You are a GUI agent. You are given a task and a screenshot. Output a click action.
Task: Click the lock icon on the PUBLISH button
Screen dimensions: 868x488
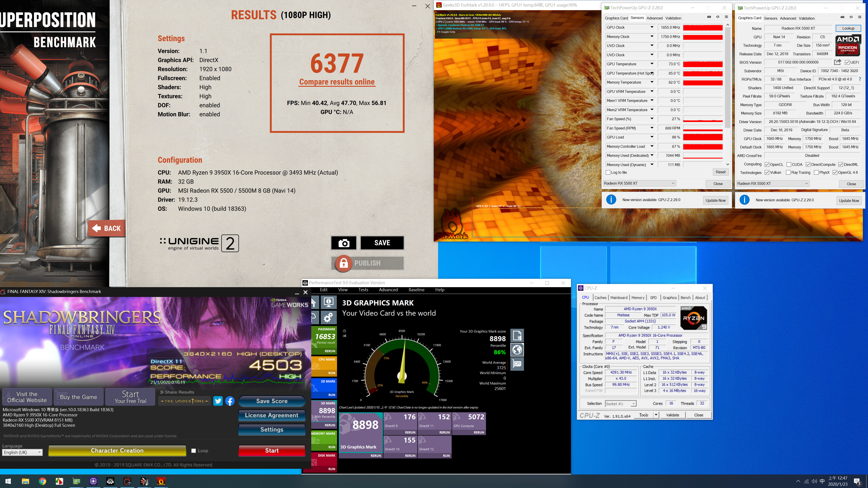343,263
